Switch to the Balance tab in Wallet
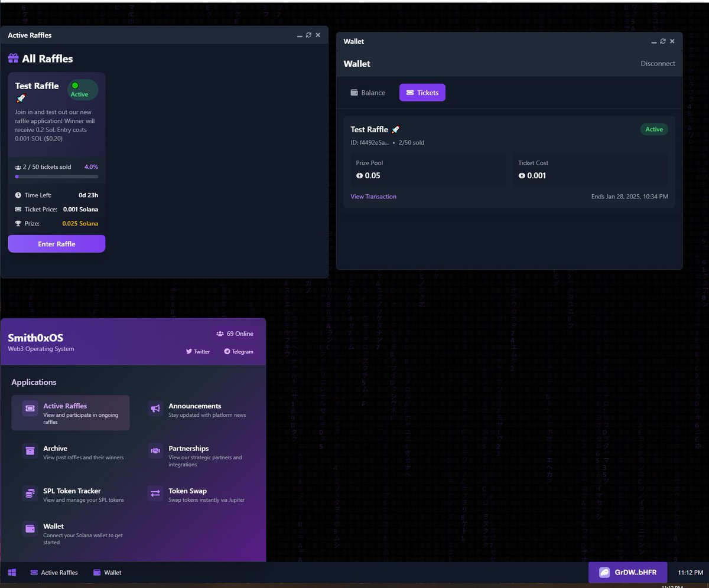This screenshot has width=709, height=588. (367, 93)
